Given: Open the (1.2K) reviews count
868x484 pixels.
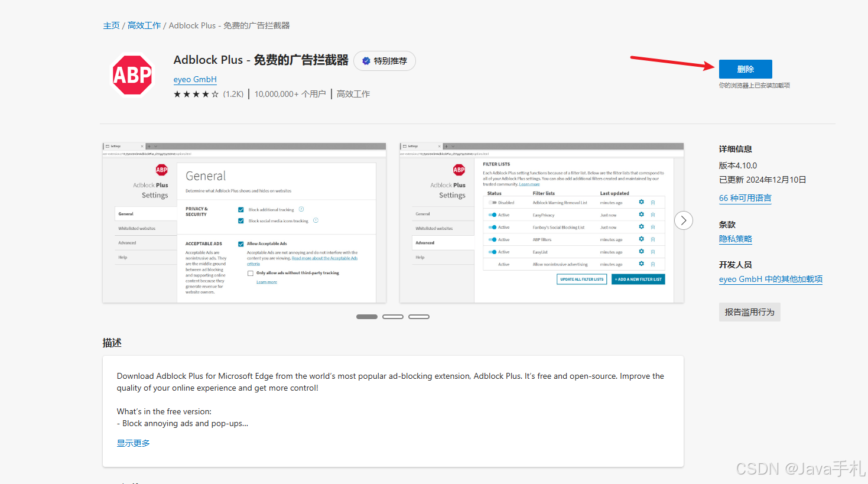Looking at the screenshot, I should pyautogui.click(x=233, y=94).
